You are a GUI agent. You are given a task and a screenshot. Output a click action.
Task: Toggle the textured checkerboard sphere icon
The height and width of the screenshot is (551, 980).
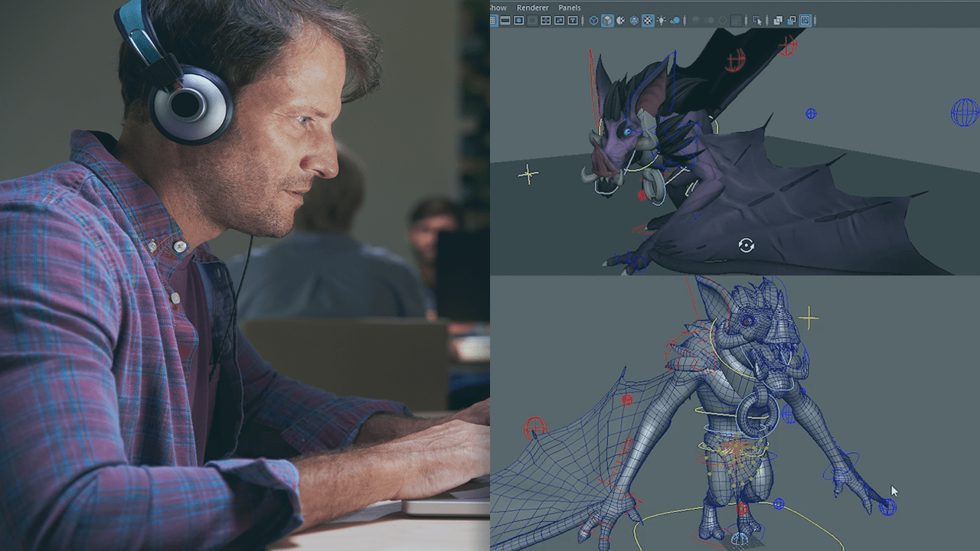pos(648,21)
